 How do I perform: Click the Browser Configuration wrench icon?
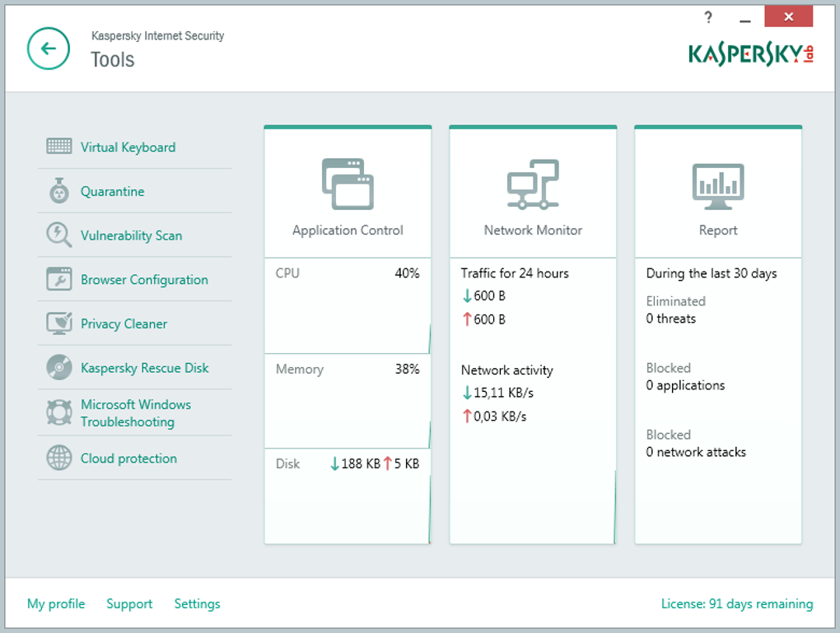click(59, 279)
